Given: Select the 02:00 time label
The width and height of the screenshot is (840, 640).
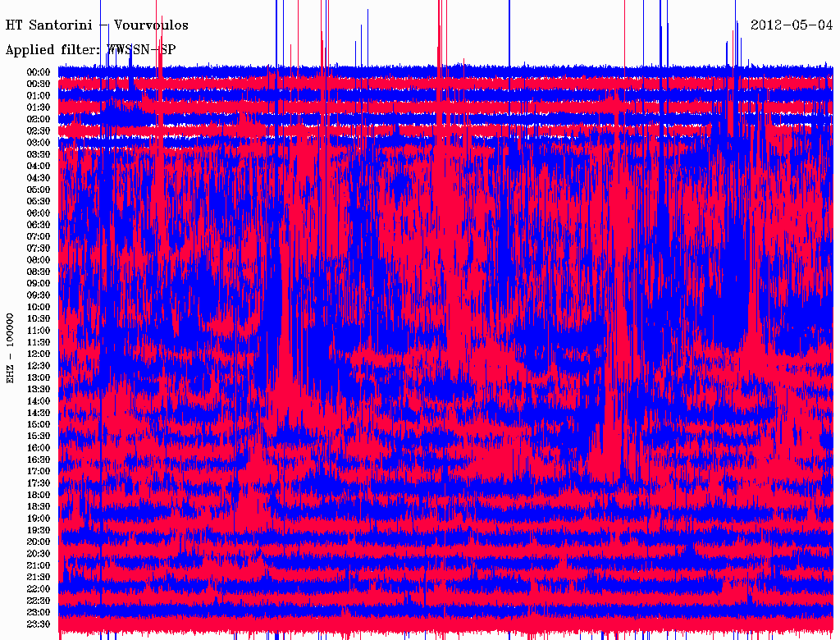Looking at the screenshot, I should tap(39, 120).
